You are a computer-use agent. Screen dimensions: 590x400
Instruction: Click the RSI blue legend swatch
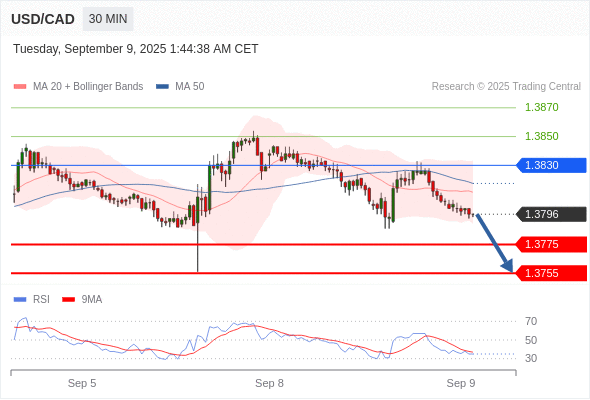20,300
